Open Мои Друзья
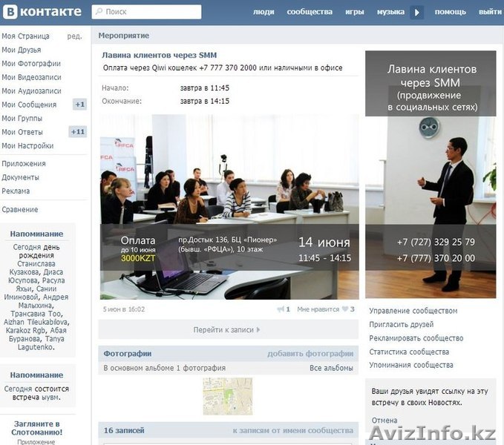 tap(22, 50)
